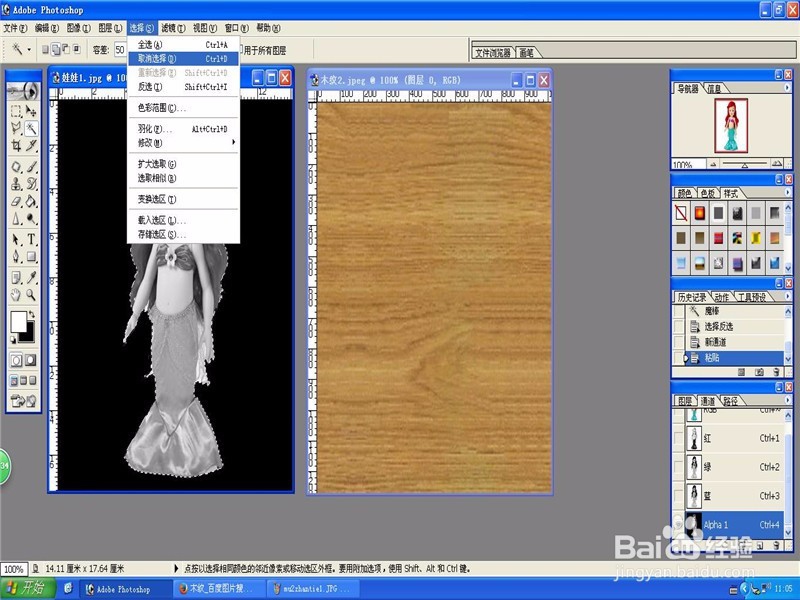Create new snapshot camera in History panel

point(759,373)
